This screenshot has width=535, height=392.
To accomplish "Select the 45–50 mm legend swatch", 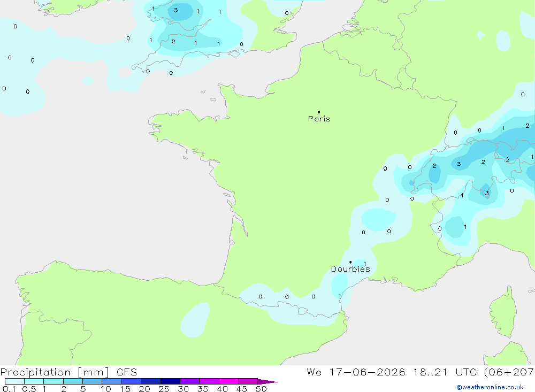I will (x=248, y=381).
